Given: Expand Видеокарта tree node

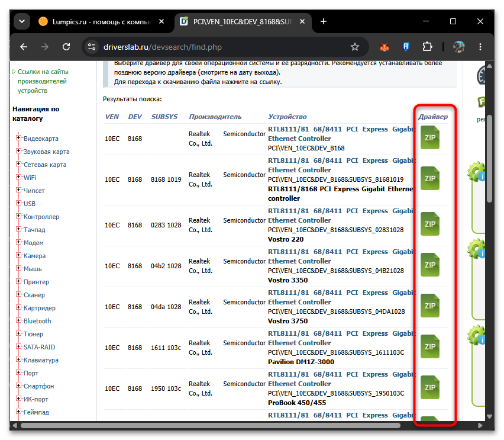Looking at the screenshot, I should [19, 138].
